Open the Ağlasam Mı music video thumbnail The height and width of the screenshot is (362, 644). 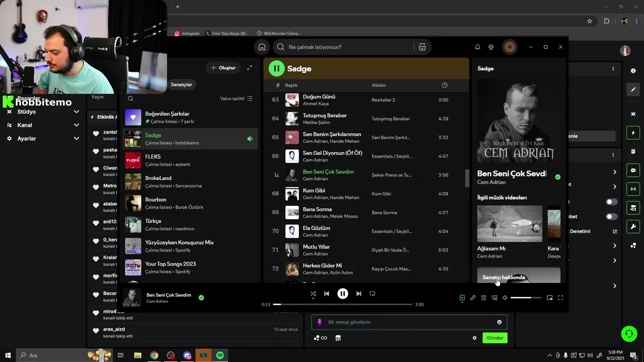[x=510, y=223]
